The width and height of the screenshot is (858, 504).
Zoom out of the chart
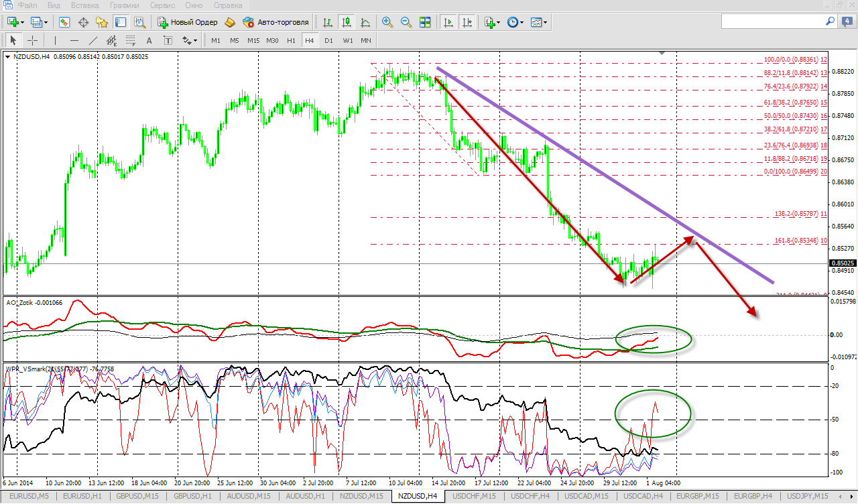point(406,22)
